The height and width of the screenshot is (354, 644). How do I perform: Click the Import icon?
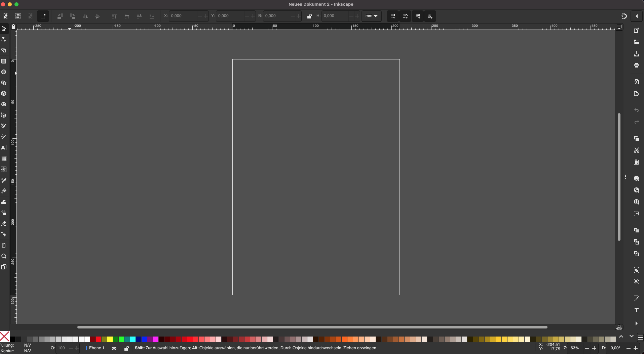coord(636,82)
